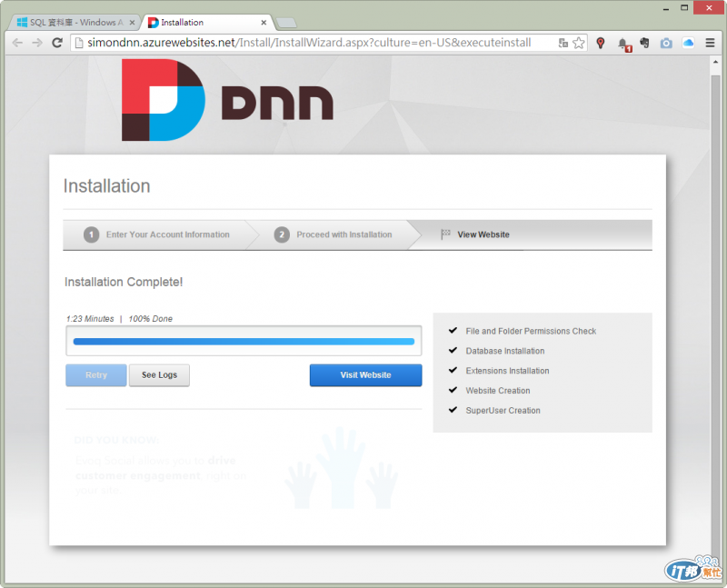Screen dimensions: 727x588
Task: Click the Installation Complete! message
Action: tap(124, 282)
